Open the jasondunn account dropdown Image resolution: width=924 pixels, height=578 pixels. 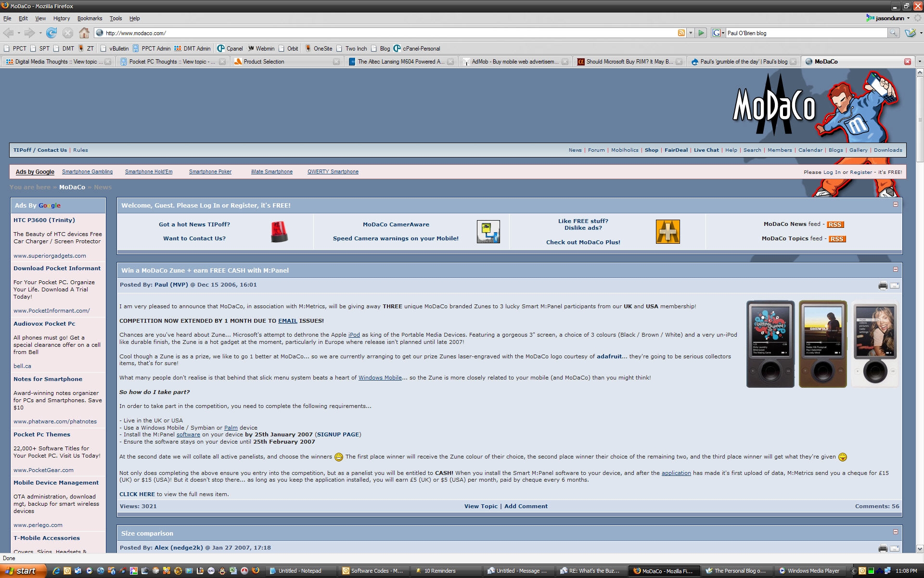click(908, 18)
